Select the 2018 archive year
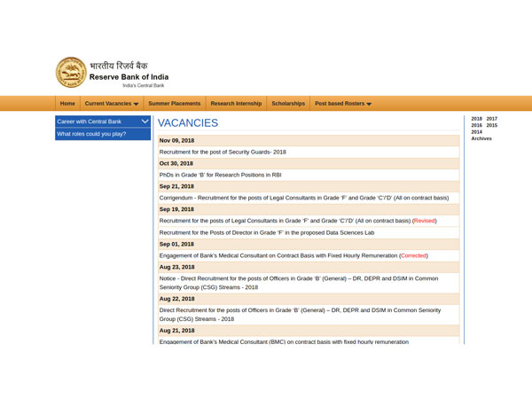532x399 pixels. (476, 119)
